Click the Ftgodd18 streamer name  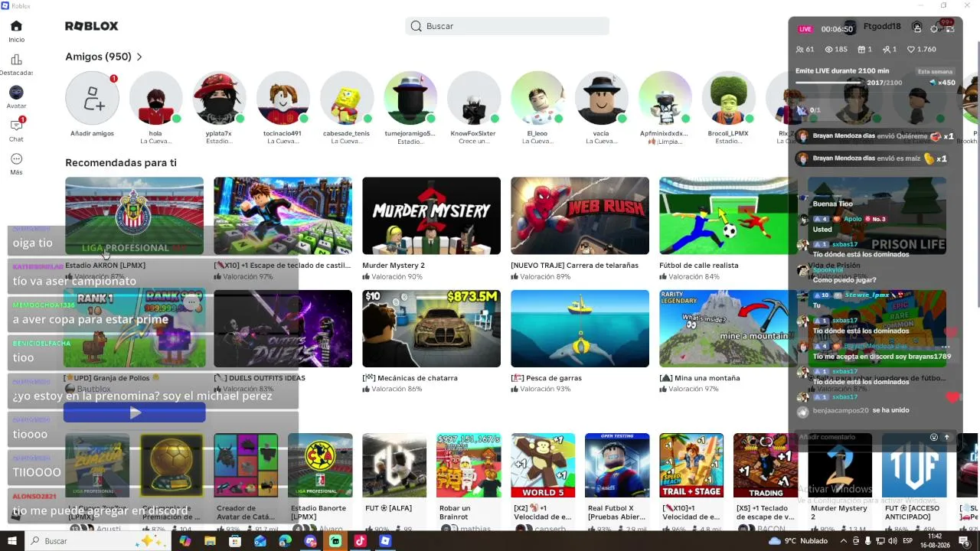(882, 26)
